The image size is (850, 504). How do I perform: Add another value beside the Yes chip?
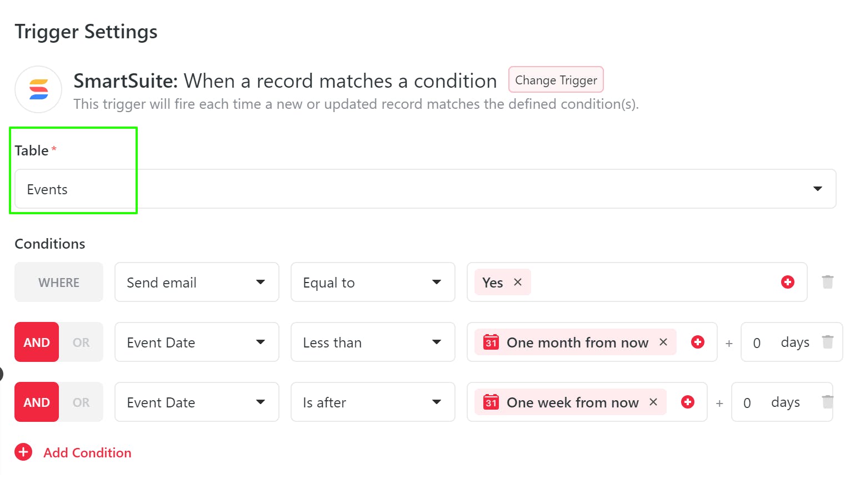point(787,282)
